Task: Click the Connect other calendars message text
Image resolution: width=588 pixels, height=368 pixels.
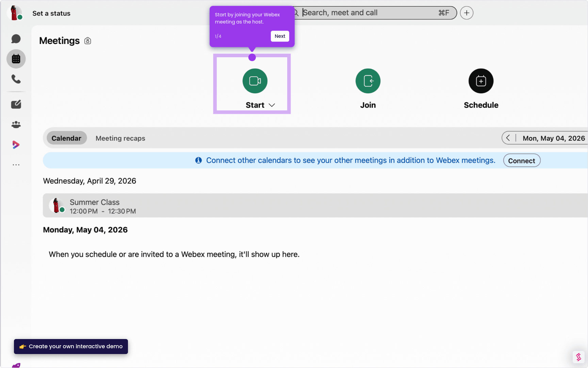Action: click(350, 160)
